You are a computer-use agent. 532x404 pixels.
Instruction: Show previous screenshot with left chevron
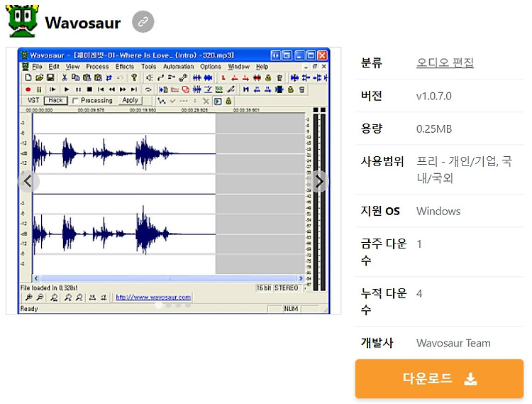pos(28,182)
